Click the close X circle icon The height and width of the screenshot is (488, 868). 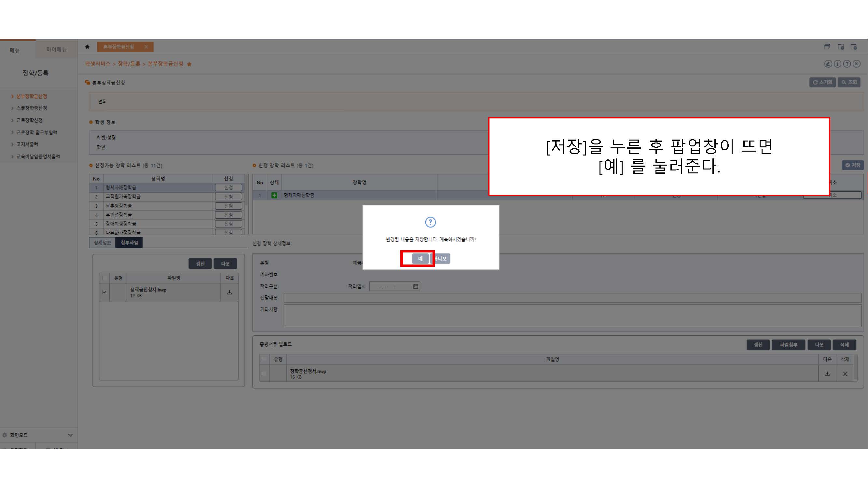coord(856,64)
